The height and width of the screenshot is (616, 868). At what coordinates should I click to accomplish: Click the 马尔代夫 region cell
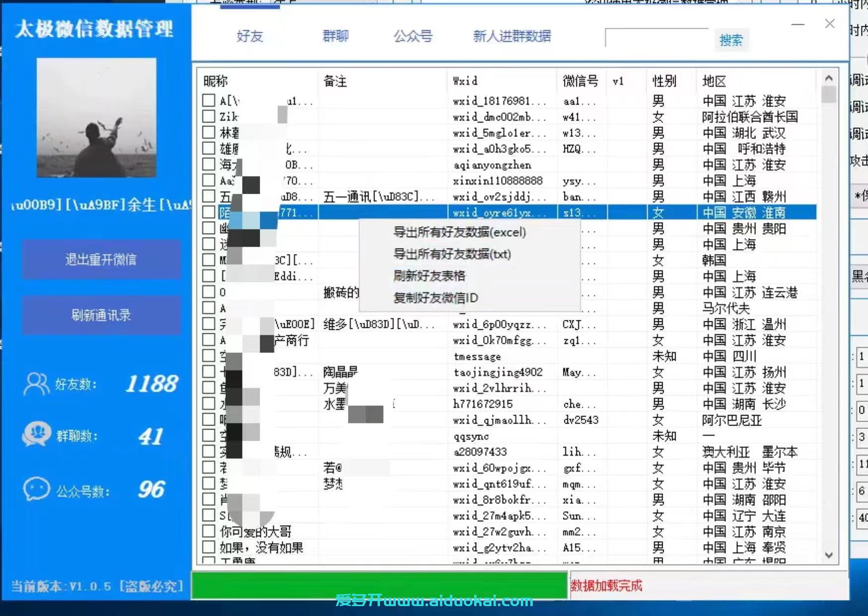coord(726,308)
